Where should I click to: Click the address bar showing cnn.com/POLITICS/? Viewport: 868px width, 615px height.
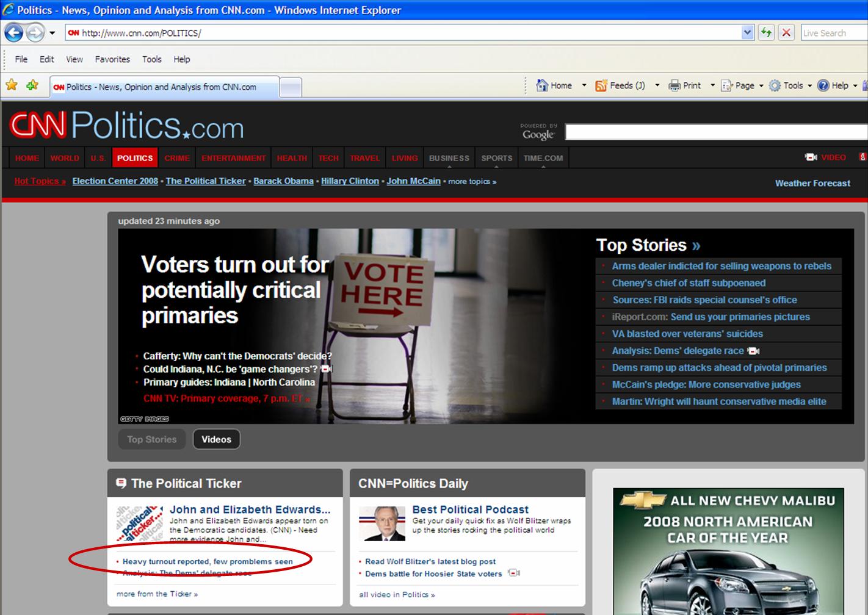tap(403, 33)
